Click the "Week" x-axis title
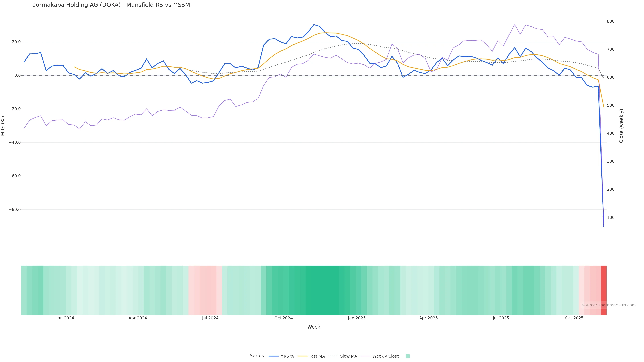Screen dimensions: 644x362 click(314, 327)
